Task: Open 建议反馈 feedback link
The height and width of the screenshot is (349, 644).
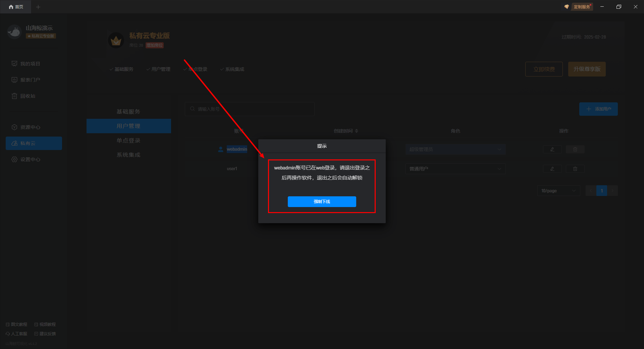Action: point(45,334)
